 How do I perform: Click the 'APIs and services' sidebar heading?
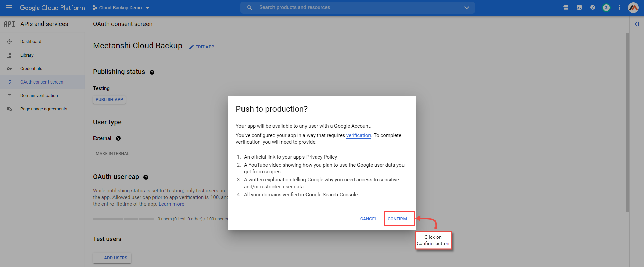[44, 24]
